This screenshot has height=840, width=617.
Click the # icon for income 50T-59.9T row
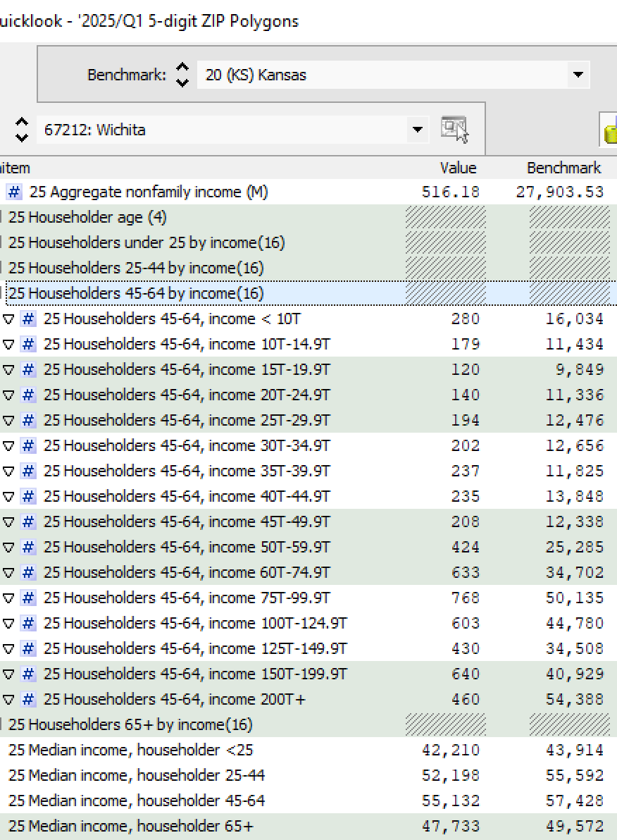tap(28, 547)
